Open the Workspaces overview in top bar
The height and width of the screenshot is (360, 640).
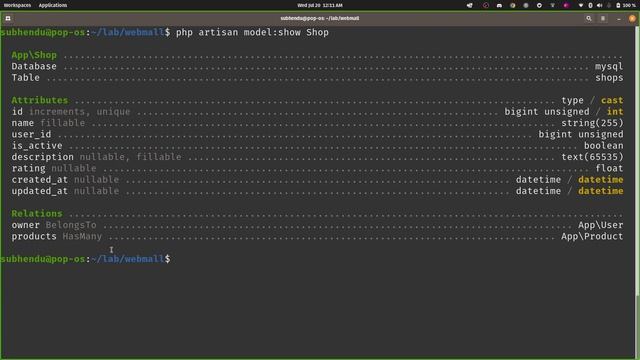coord(17,5)
